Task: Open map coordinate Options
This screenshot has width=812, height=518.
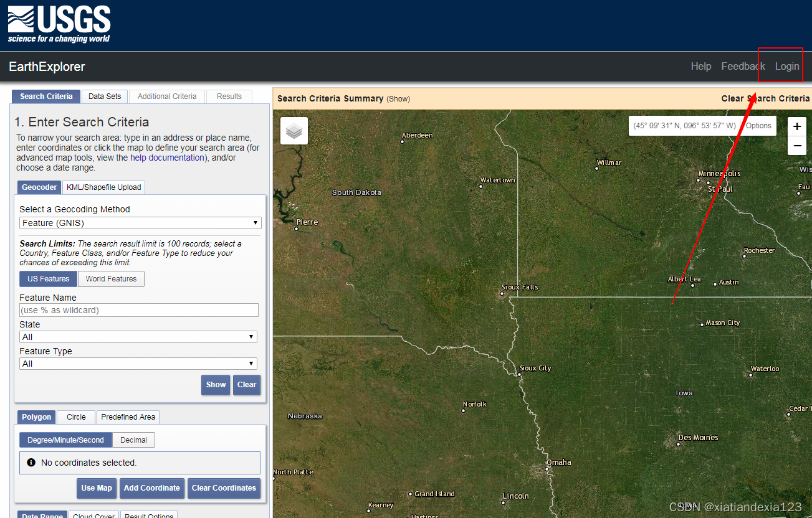Action: (x=759, y=126)
